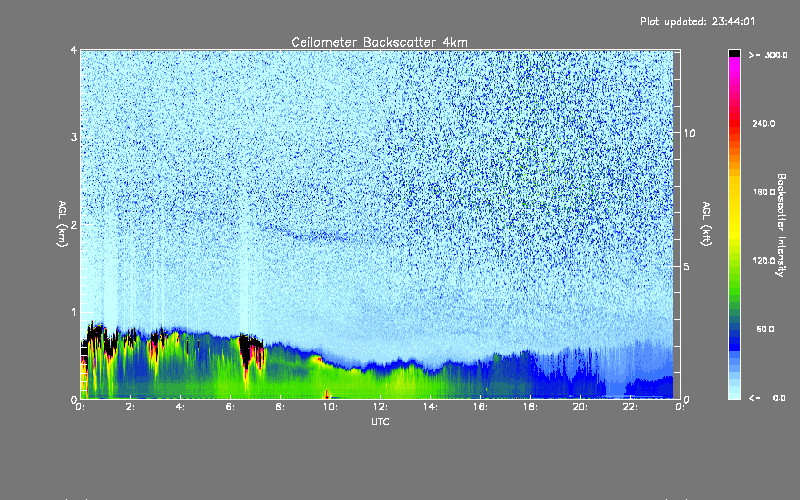
Task: Pick the magenta band of the colorbar
Action: pos(734,64)
